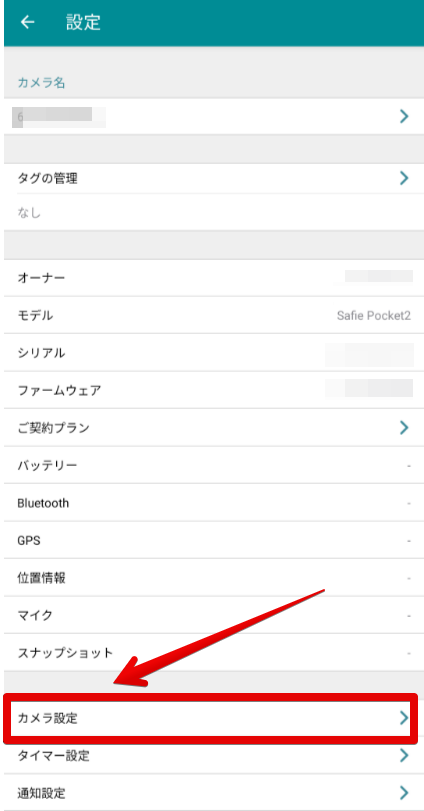Select the バッテリー status row
Image resolution: width=424 pixels, height=811 pixels.
[214, 465]
